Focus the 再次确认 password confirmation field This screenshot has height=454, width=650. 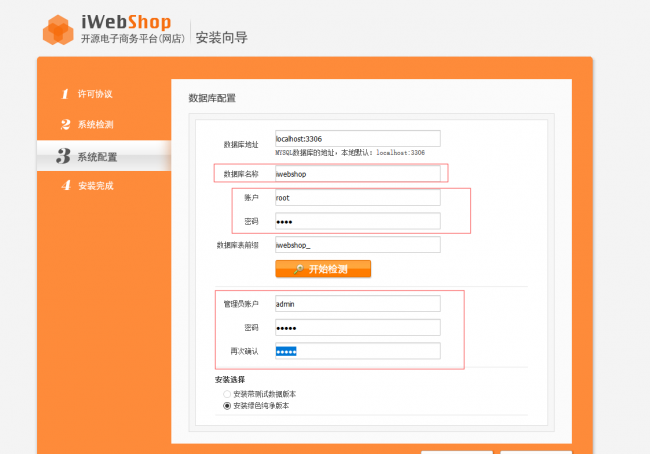pyautogui.click(x=358, y=351)
